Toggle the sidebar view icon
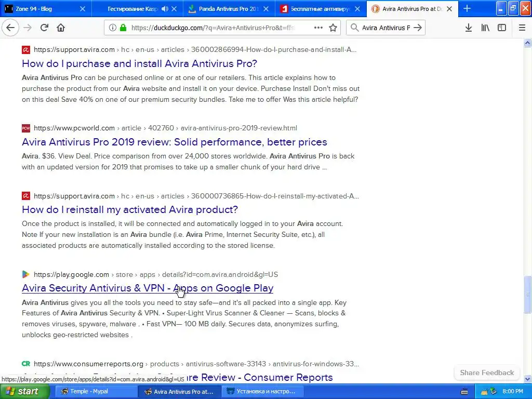The width and height of the screenshot is (532, 399). coord(502,28)
